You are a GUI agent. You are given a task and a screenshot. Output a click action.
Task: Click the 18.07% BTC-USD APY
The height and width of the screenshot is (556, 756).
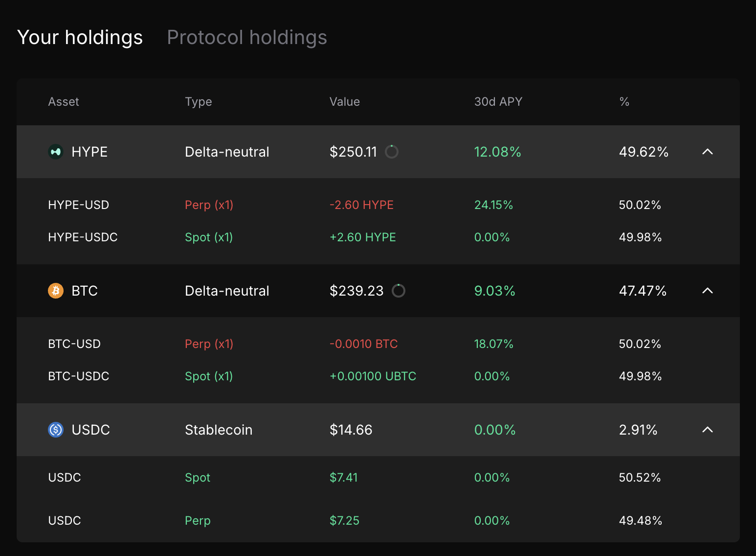[x=494, y=344]
